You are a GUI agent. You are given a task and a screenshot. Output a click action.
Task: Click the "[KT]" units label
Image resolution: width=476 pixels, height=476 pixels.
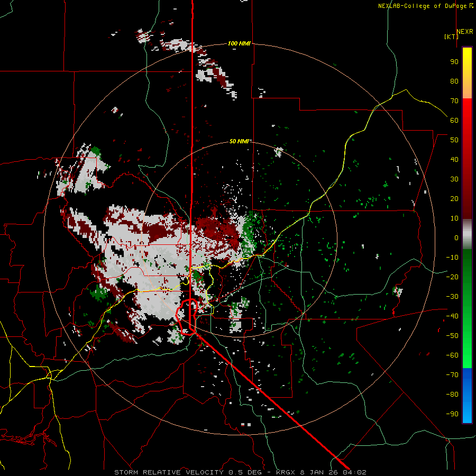(x=451, y=36)
